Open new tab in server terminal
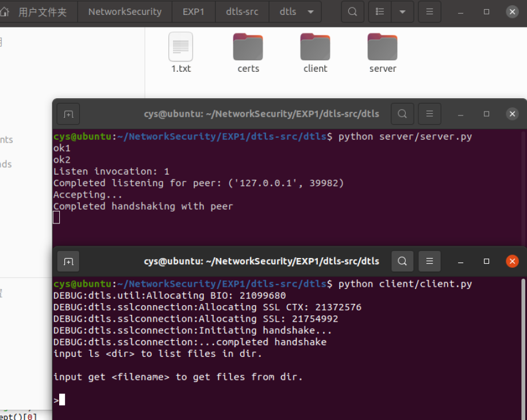 click(x=68, y=114)
